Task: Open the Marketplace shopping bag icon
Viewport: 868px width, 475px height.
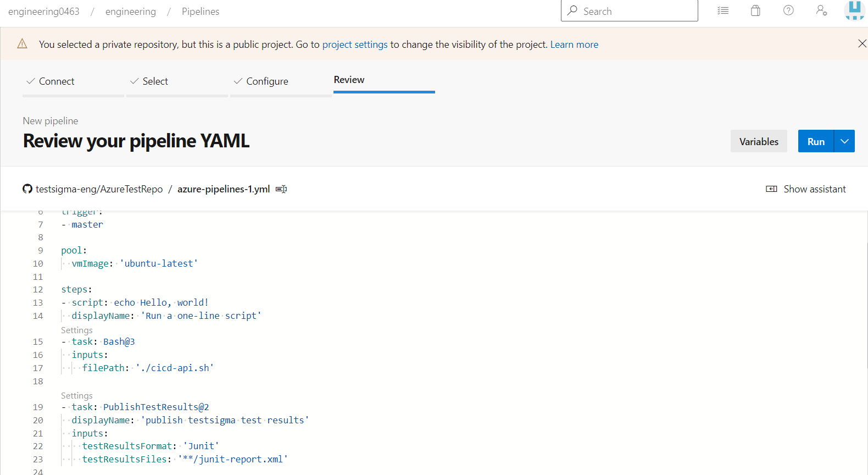Action: pyautogui.click(x=756, y=10)
